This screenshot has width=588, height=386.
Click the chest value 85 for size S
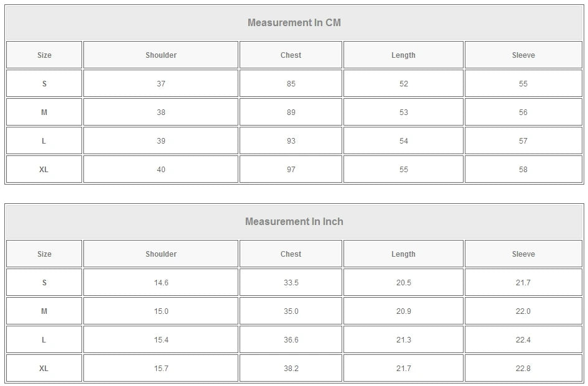pos(291,84)
